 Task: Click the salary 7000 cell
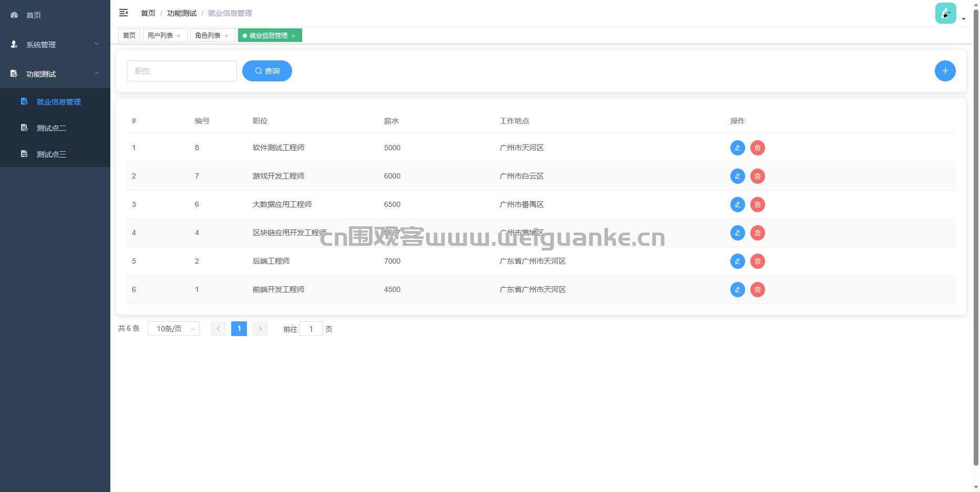[x=392, y=261]
